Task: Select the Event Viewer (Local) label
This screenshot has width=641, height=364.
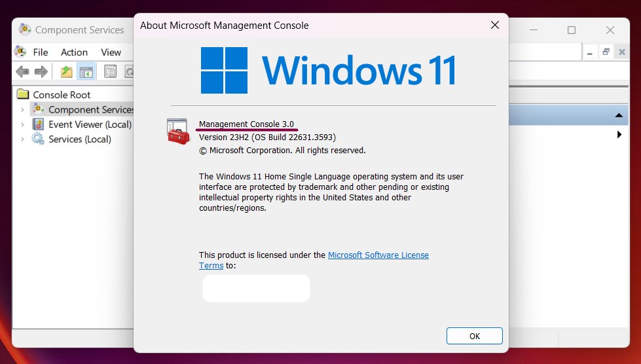Action: [x=90, y=124]
